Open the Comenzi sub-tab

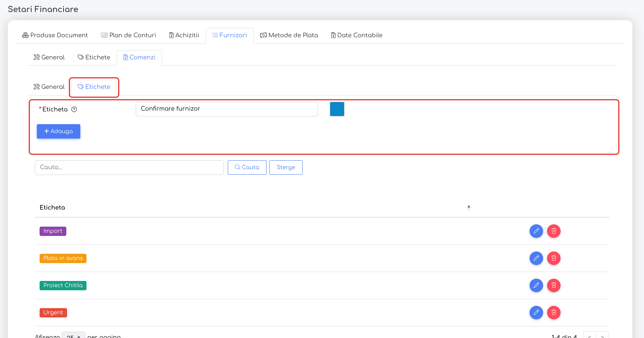139,57
